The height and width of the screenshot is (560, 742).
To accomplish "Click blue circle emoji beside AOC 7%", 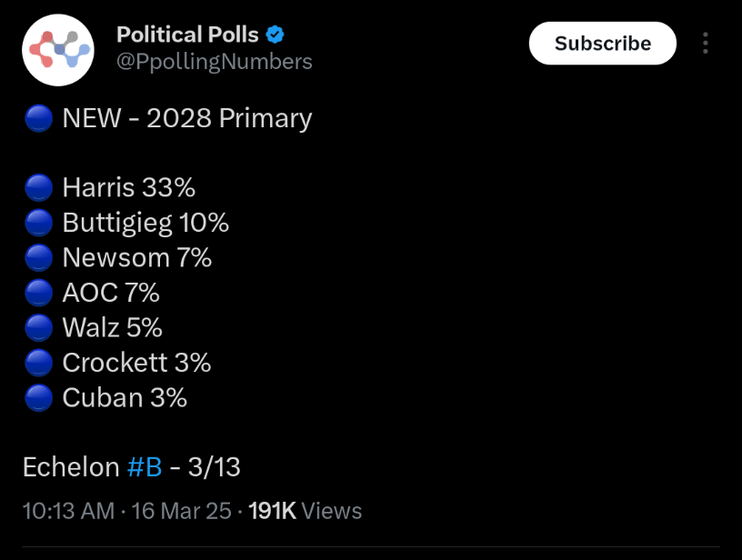I will tap(38, 293).
